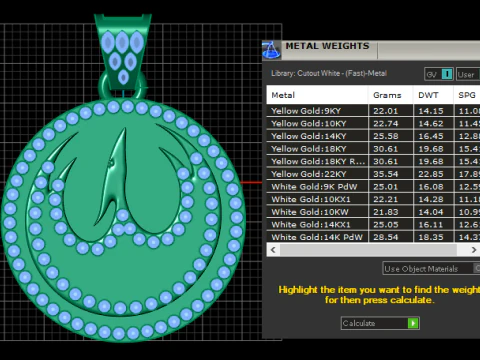Image resolution: width=480 pixels, height=360 pixels.
Task: Select the White Gold:14KX1 row
Action: (373, 225)
